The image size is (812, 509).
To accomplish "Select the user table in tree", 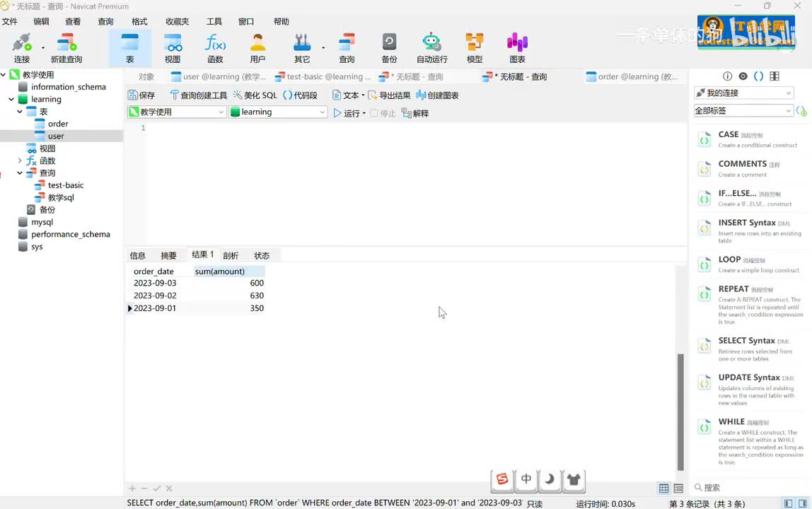I will click(56, 136).
